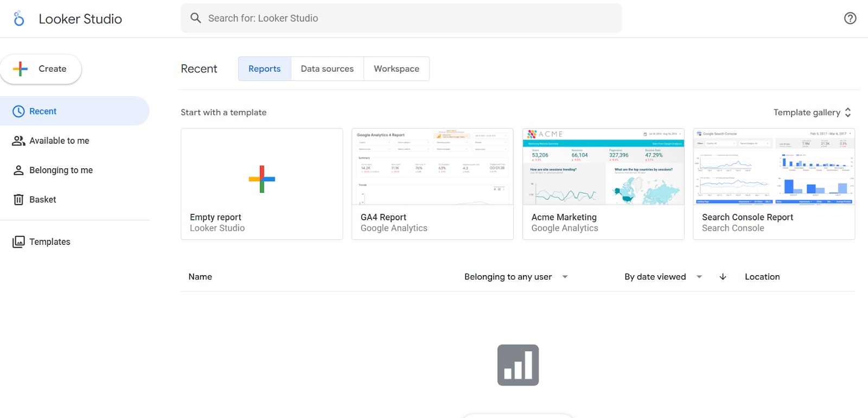Click the Acme Marketing title text
868x418 pixels.
click(564, 217)
